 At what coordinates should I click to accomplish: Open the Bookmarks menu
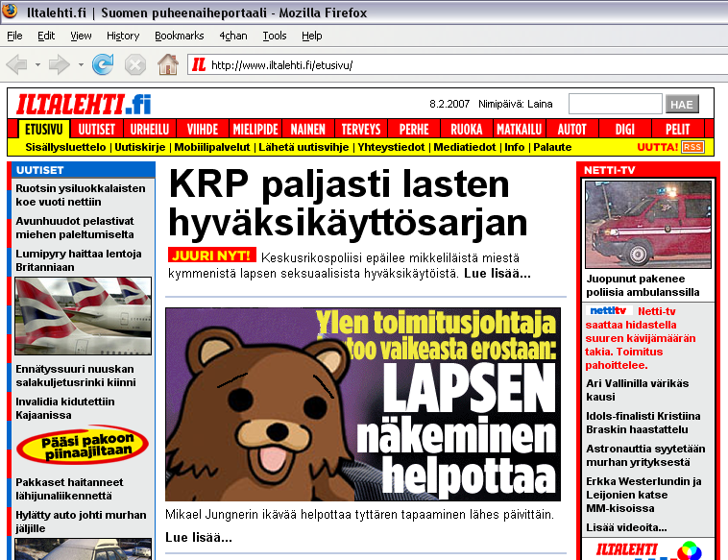(180, 36)
